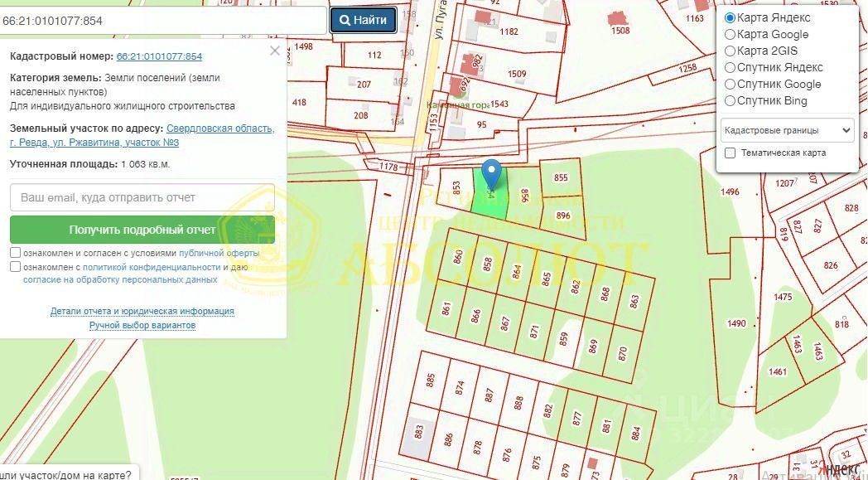Click parcel 859 on the map
Viewport: 868px width, 480px height.
click(x=563, y=339)
